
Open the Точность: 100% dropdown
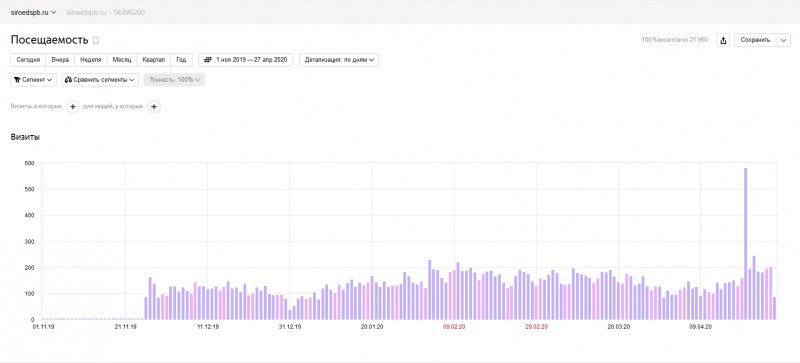click(174, 80)
